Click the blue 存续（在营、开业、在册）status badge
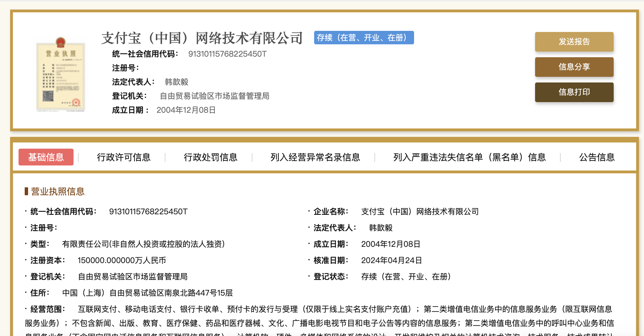644x336 pixels. click(364, 38)
